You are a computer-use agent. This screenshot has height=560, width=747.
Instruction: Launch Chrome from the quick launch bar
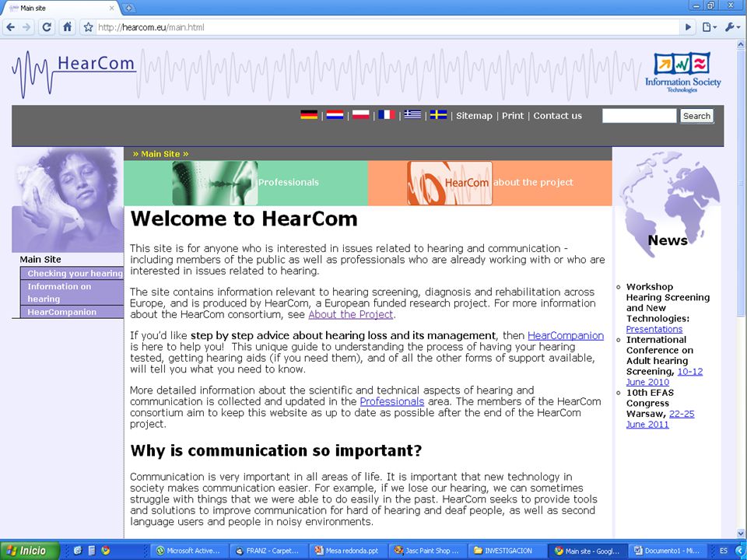pyautogui.click(x=105, y=551)
